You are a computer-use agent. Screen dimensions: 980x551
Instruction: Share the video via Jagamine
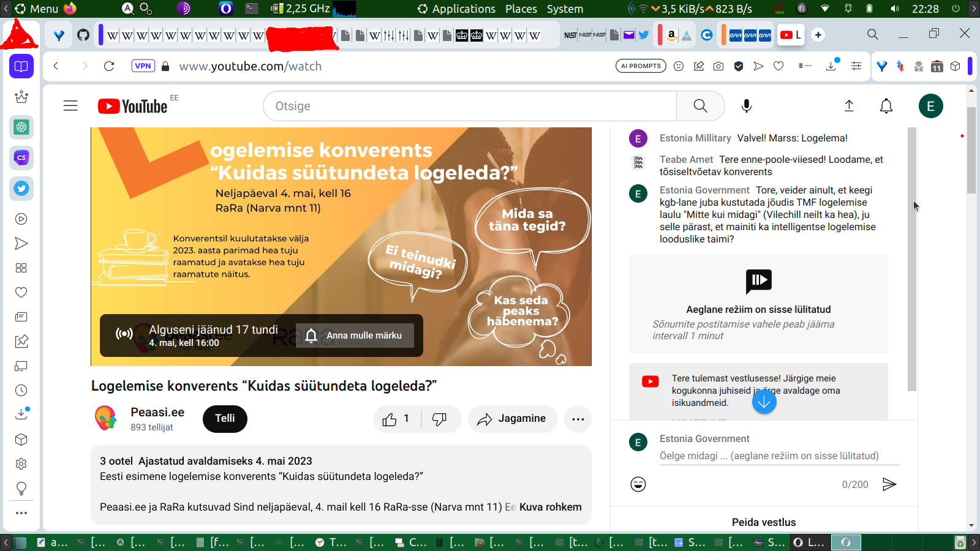coord(513,419)
